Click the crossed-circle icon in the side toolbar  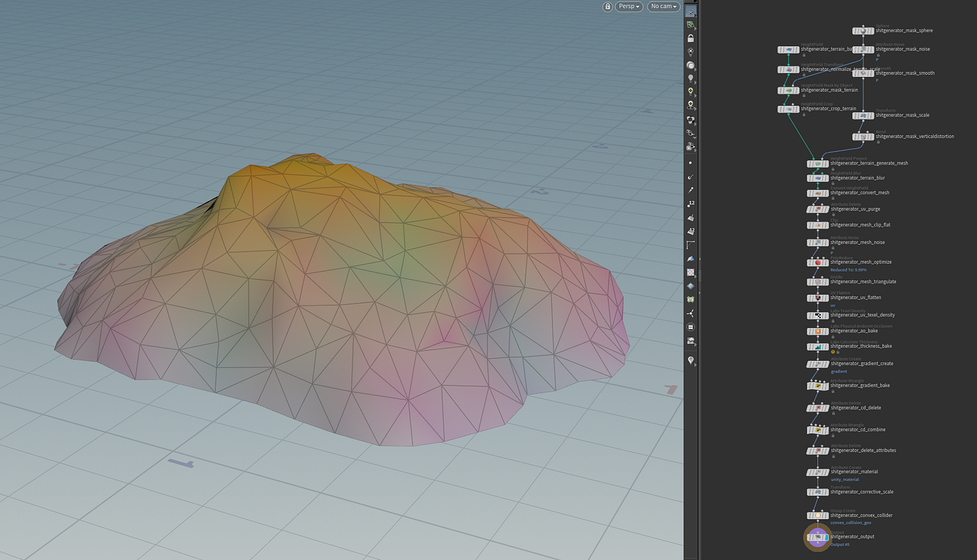pyautogui.click(x=691, y=52)
